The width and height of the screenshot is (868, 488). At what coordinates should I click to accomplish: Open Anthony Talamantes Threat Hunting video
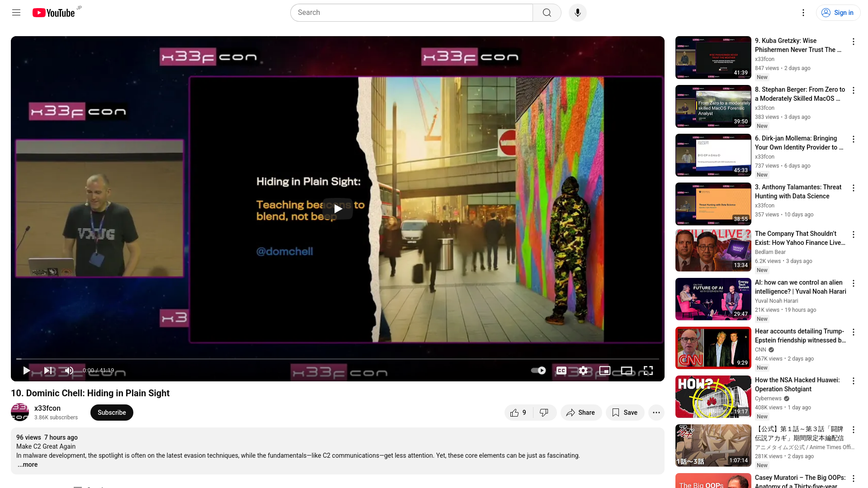[x=798, y=192]
